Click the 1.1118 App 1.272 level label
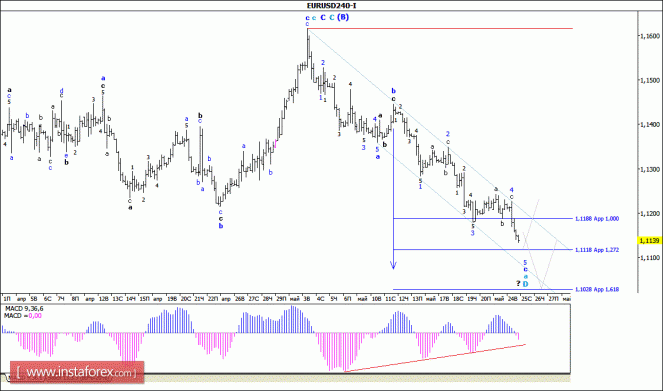Image resolution: width=663 pixels, height=391 pixels. point(597,250)
